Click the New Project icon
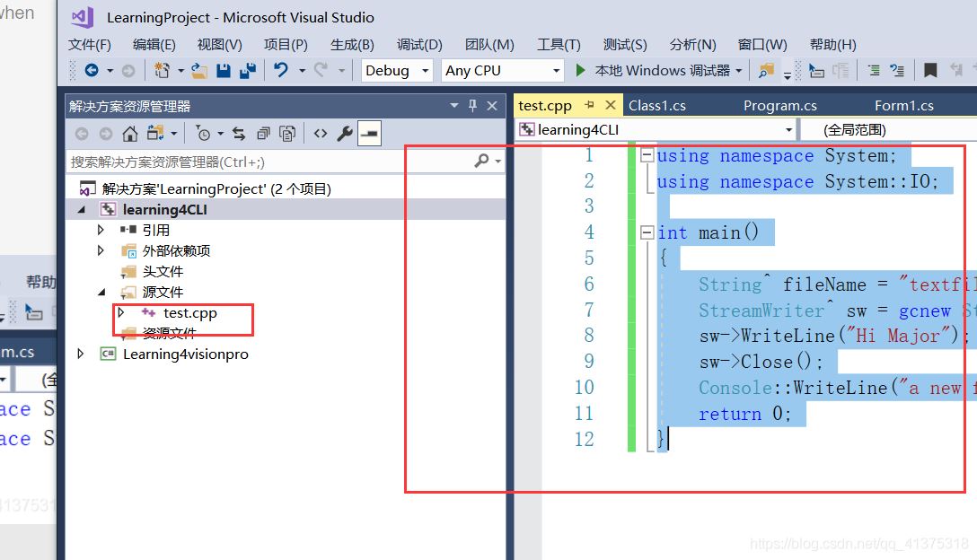This screenshot has height=560, width=977. 162,70
